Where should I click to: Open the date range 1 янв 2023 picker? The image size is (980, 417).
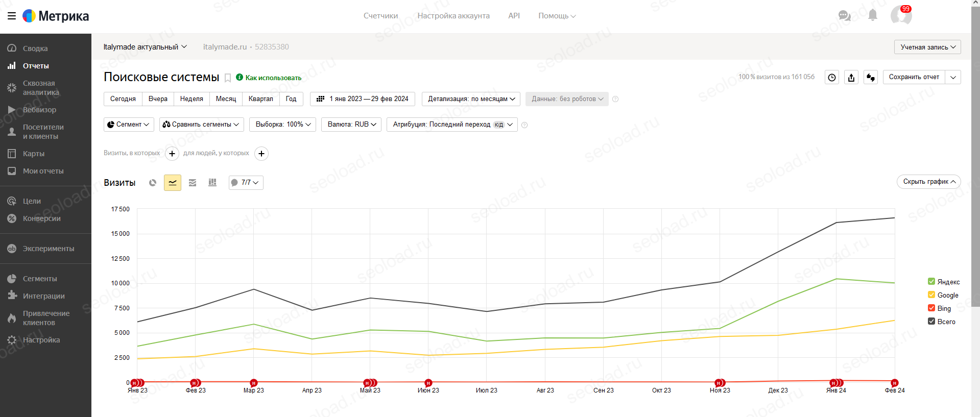click(363, 99)
